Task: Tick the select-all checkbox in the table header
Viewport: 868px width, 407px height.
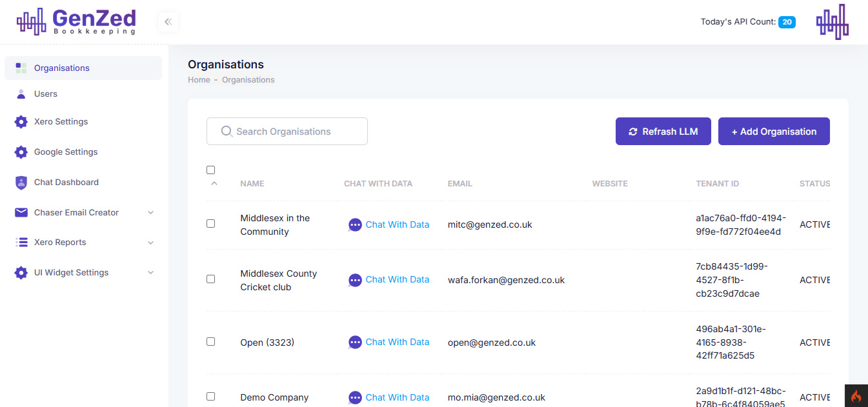Action: point(210,170)
